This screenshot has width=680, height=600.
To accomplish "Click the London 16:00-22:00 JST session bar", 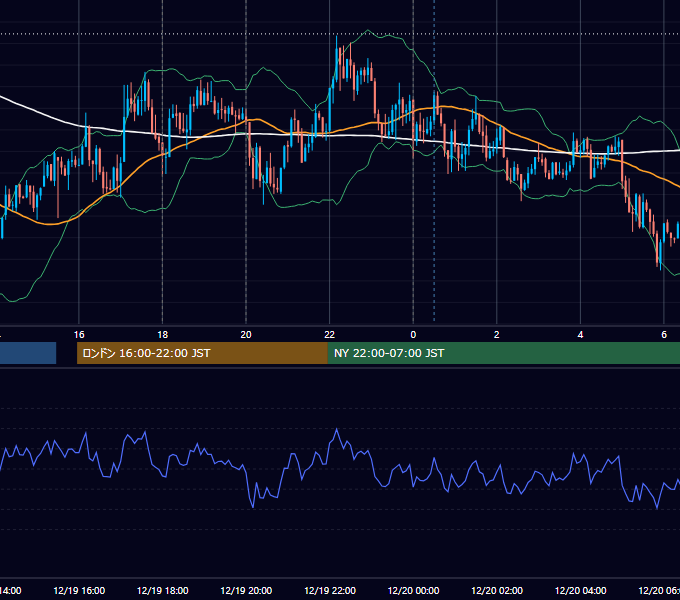I will (202, 353).
